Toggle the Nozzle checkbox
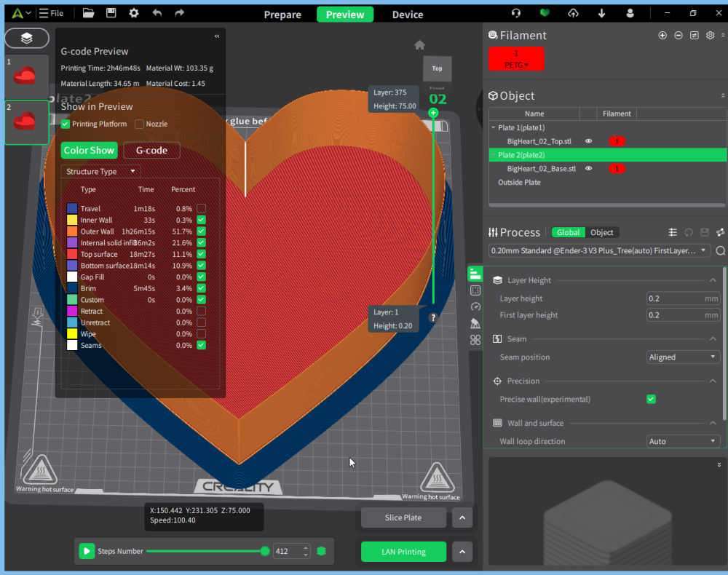This screenshot has width=728, height=575. (x=139, y=124)
